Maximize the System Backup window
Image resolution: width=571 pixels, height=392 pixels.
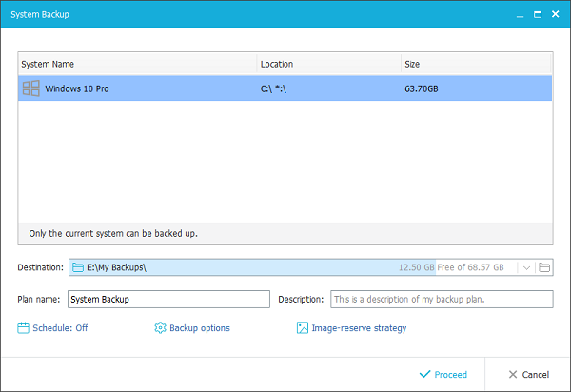click(538, 14)
